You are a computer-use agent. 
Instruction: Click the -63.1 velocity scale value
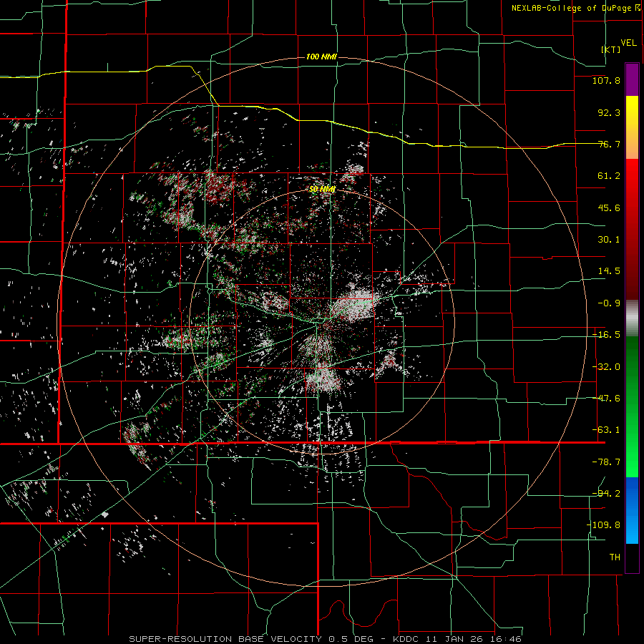pyautogui.click(x=606, y=430)
